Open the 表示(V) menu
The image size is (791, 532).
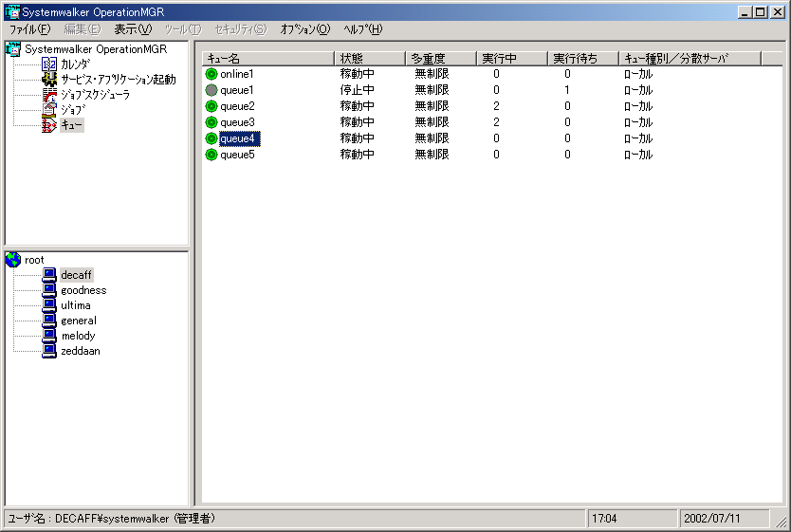tap(132, 29)
